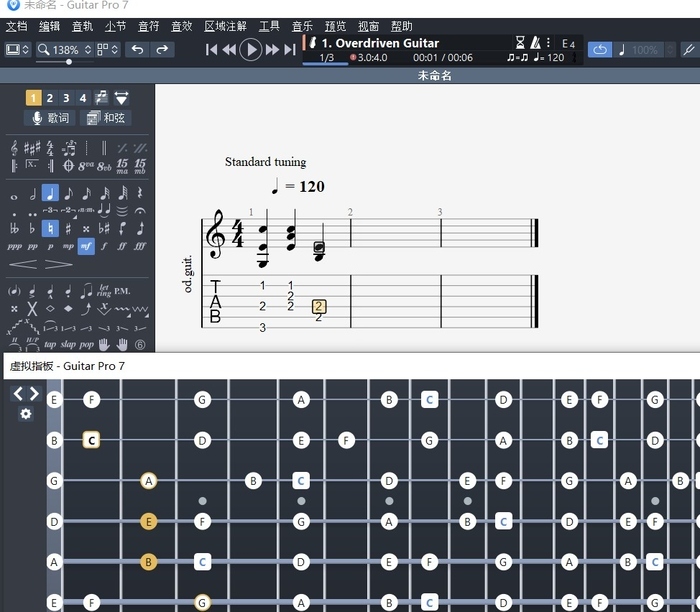Click the undo arrow in the toolbar
The image size is (700, 612).
click(138, 49)
